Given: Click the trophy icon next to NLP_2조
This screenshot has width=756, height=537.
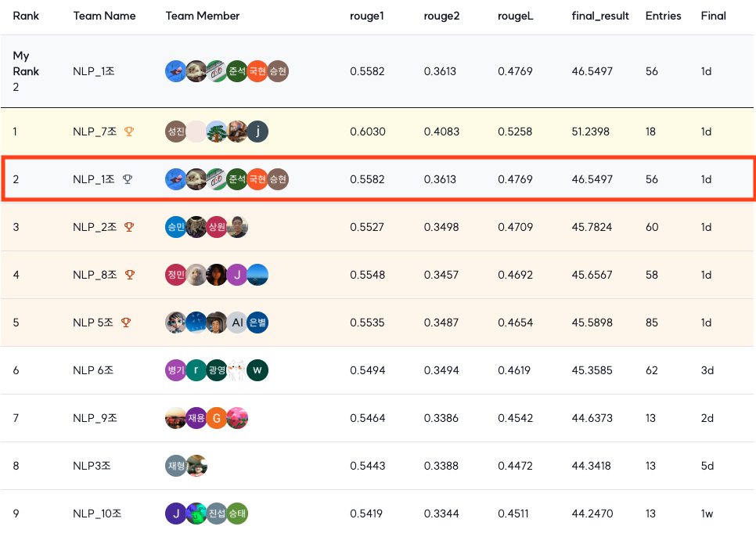Looking at the screenshot, I should coord(128,226).
